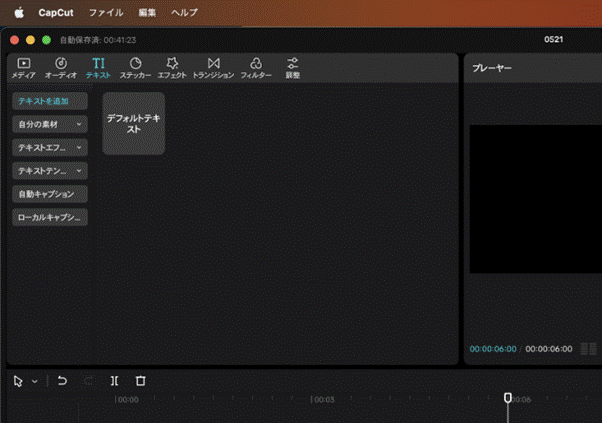This screenshot has width=602, height=423.
Task: Click the black player preview area
Action: pos(536,199)
